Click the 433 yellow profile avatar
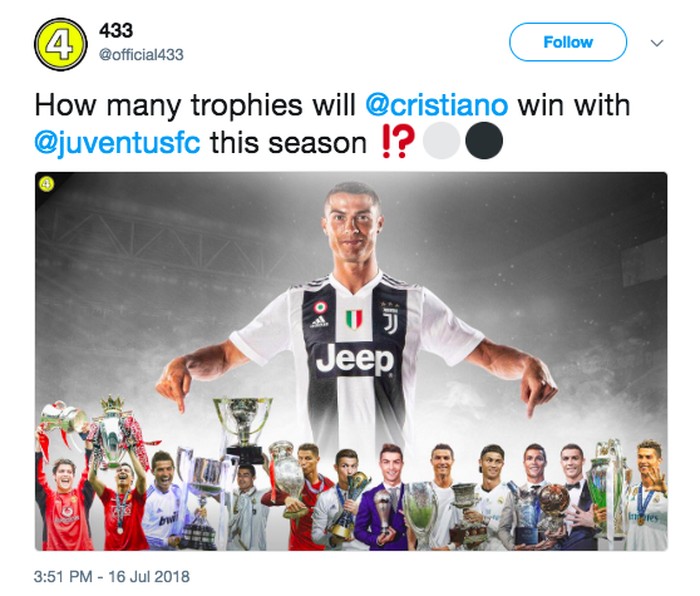The width and height of the screenshot is (700, 596). click(61, 44)
